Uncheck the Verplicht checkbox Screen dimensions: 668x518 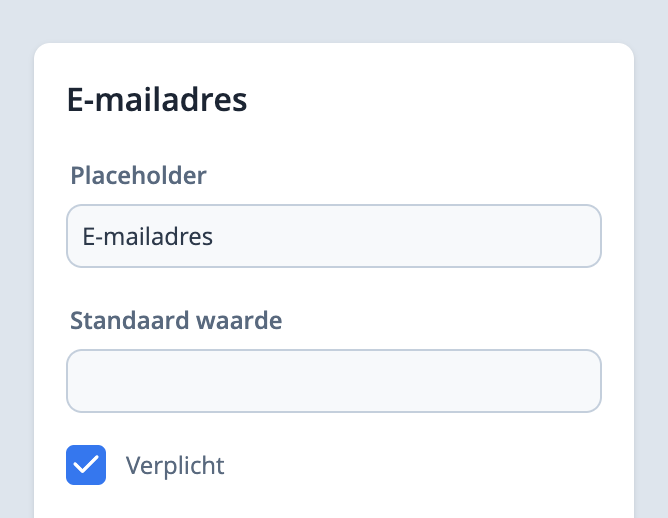click(x=86, y=465)
